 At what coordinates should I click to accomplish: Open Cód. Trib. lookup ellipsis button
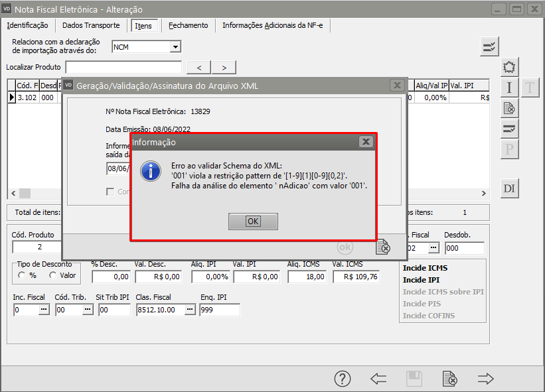coord(87,310)
